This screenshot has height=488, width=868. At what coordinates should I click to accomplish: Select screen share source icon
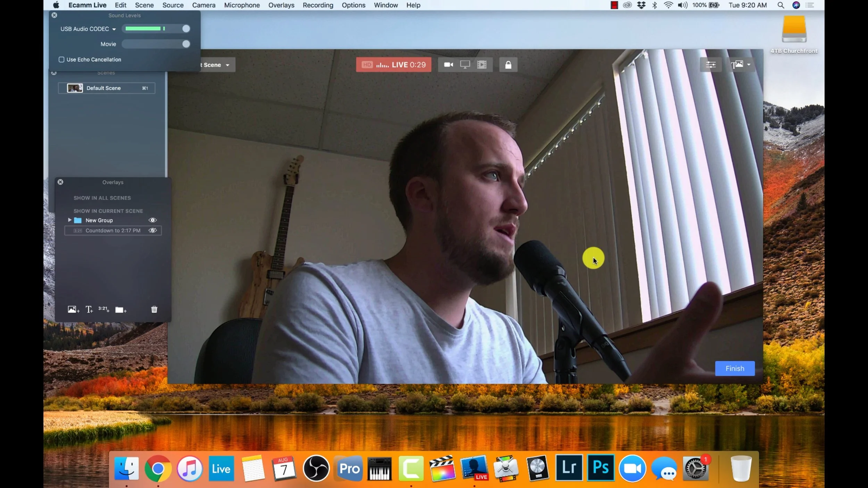[x=465, y=65]
